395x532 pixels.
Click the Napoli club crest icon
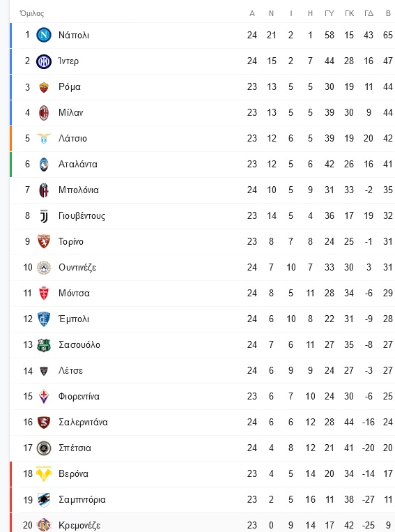pyautogui.click(x=44, y=35)
